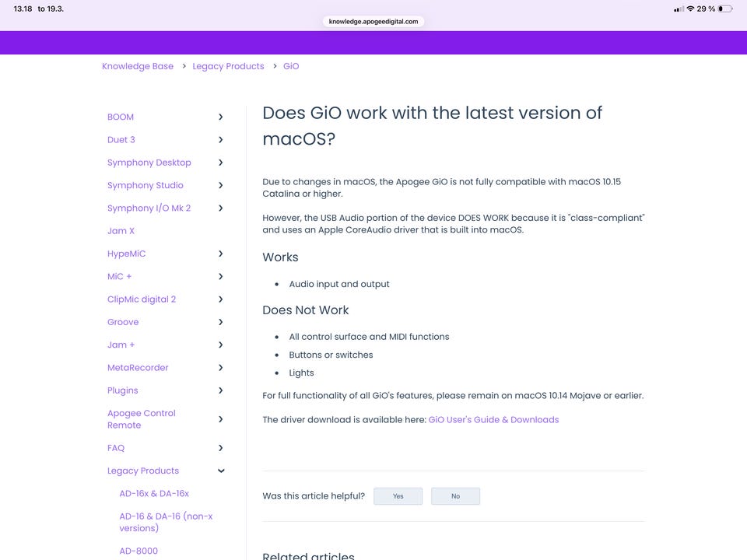Viewport: 747px width, 560px height.
Task: Expand Symphony Desktop section arrow
Action: [221, 163]
